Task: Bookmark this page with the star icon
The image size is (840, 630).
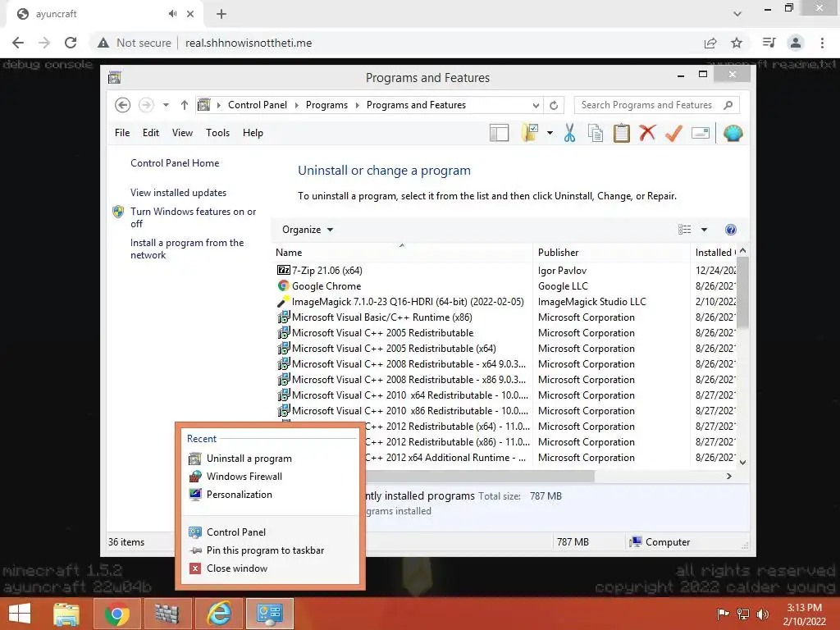Action: tap(737, 43)
